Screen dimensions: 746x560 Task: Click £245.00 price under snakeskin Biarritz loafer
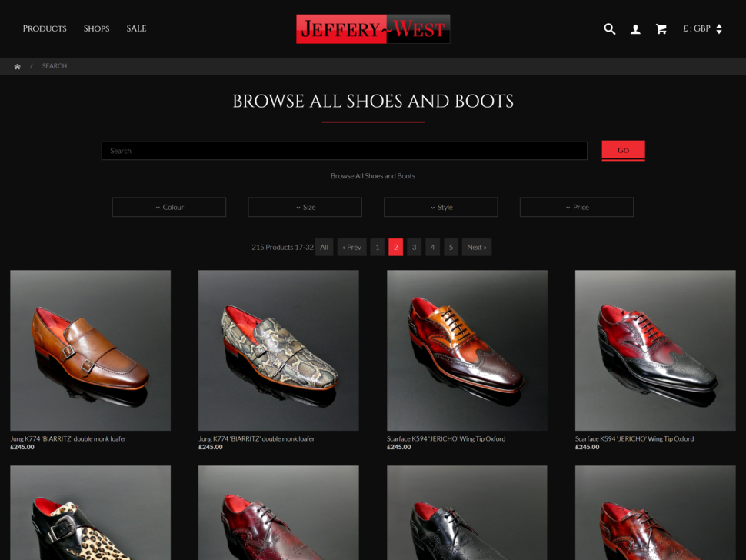click(211, 447)
